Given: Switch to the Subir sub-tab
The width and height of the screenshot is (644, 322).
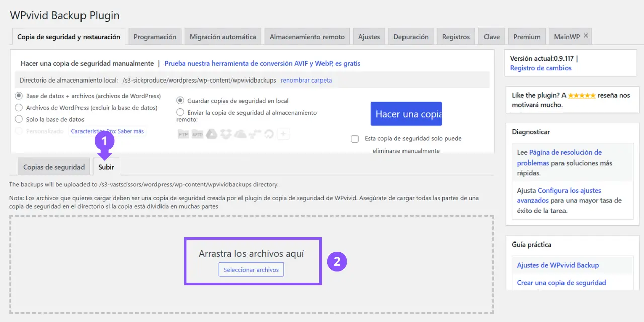Looking at the screenshot, I should pyautogui.click(x=106, y=167).
